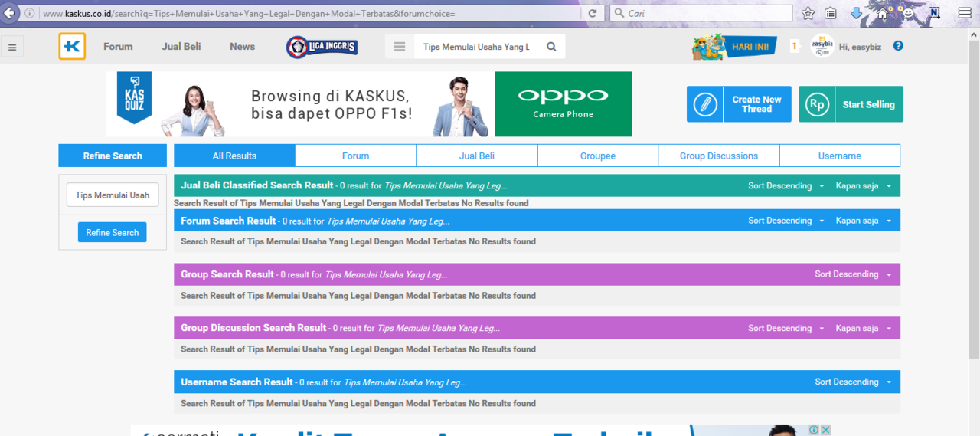
Task: Click the small Refine Search submit button
Action: coord(113,232)
